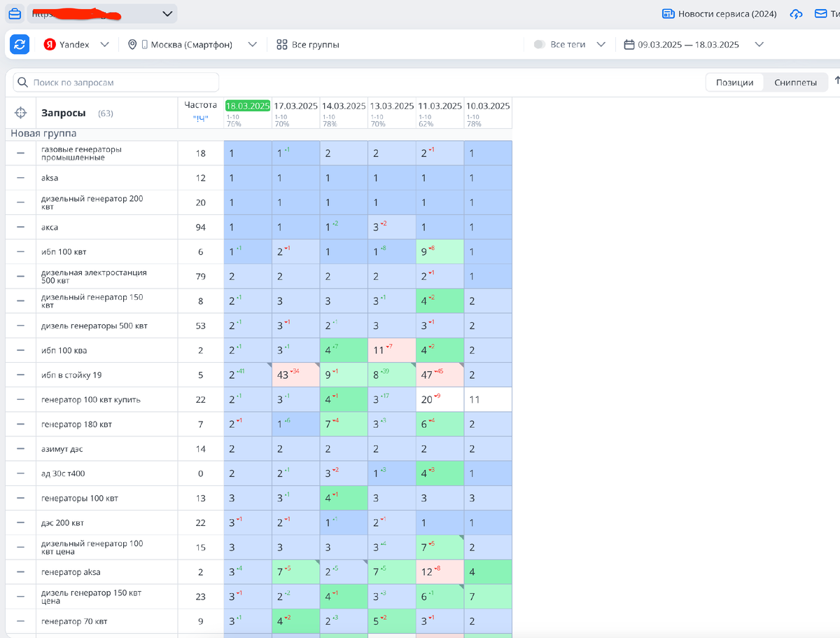Viewport: 840px width, 638px height.
Task: Click dash icon for дизель генераторы 500 квт
Action: [x=20, y=326]
